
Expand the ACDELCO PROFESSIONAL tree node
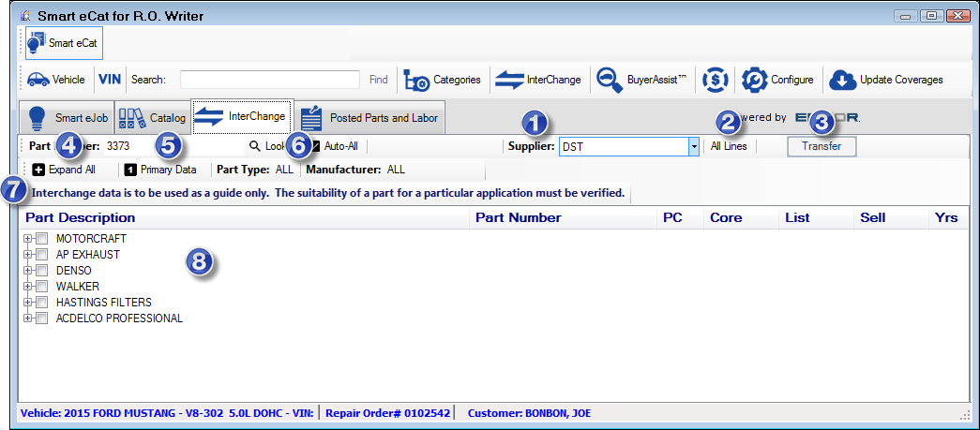coord(27,319)
